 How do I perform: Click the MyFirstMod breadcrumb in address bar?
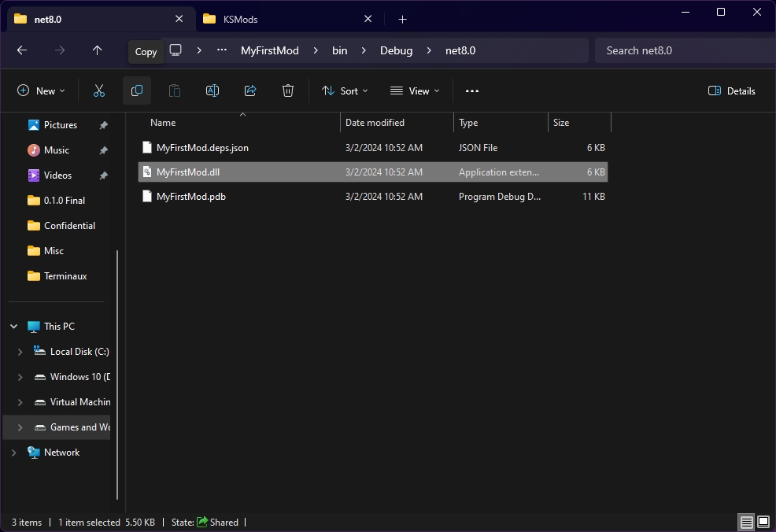coord(269,50)
